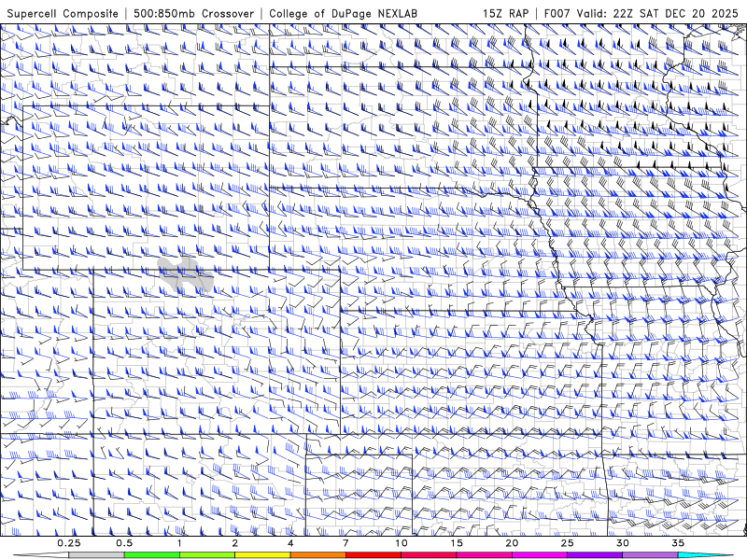This screenshot has width=747, height=560.
Task: Click the legend value 30
Action: coord(623,543)
